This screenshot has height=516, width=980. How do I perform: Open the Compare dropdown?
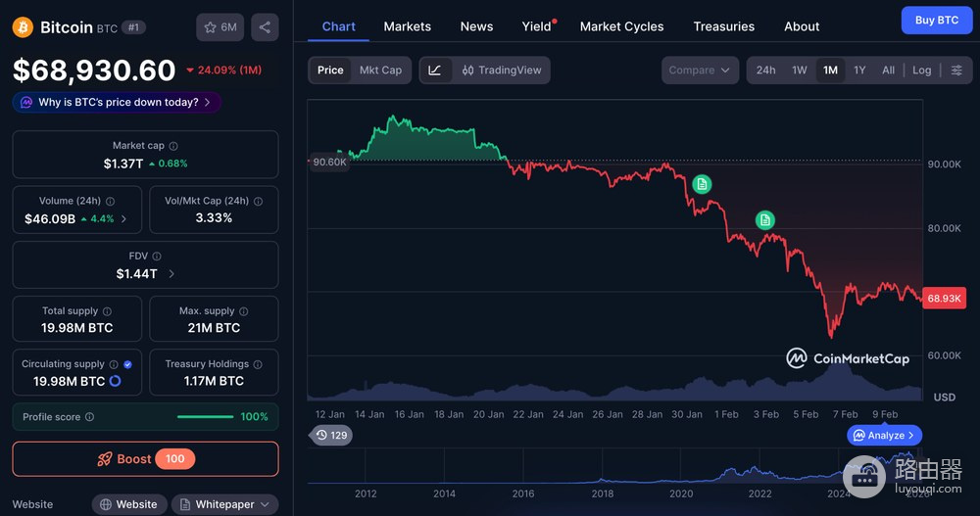tap(700, 70)
